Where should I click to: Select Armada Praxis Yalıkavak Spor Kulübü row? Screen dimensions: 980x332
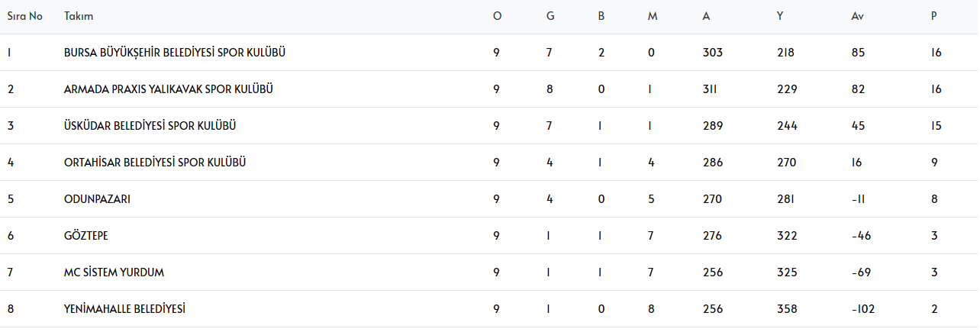[x=169, y=89]
